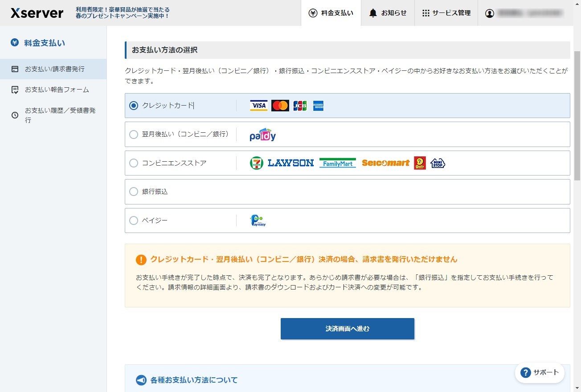Choose the ペイジー payment option
This screenshot has width=581, height=392.
pyautogui.click(x=133, y=220)
